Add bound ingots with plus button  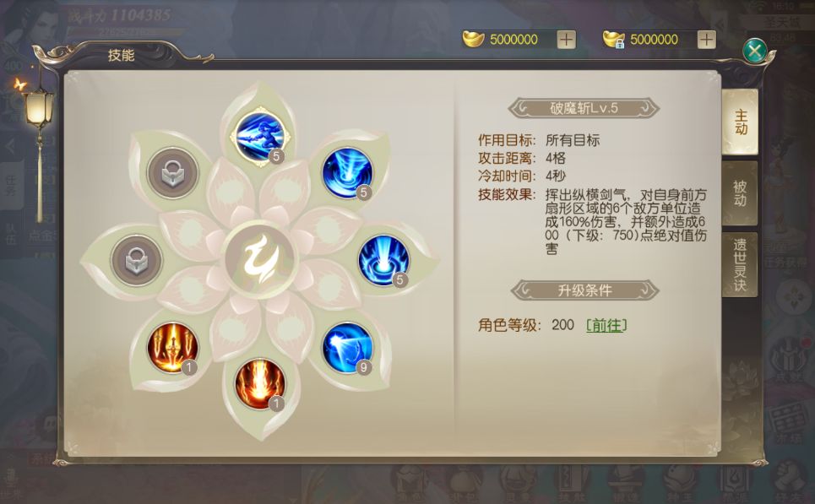(706, 40)
